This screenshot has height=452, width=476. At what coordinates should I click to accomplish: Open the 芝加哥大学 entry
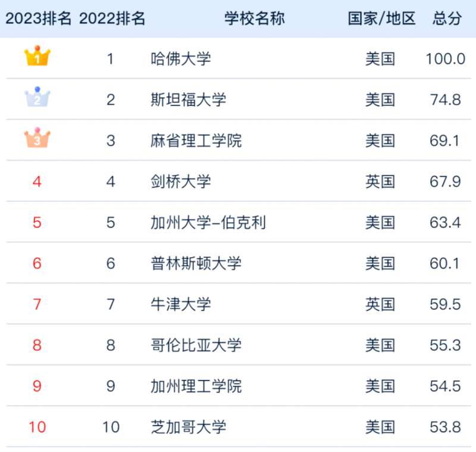click(x=188, y=427)
